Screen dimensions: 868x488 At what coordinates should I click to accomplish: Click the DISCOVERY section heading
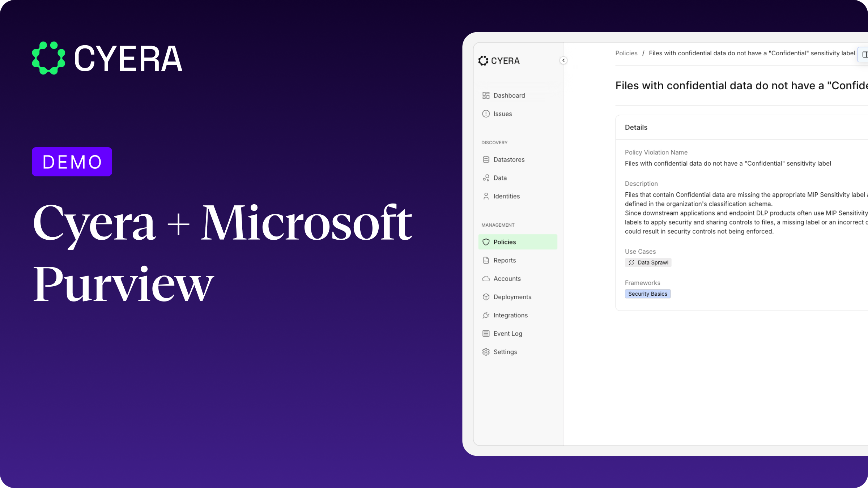coord(494,143)
